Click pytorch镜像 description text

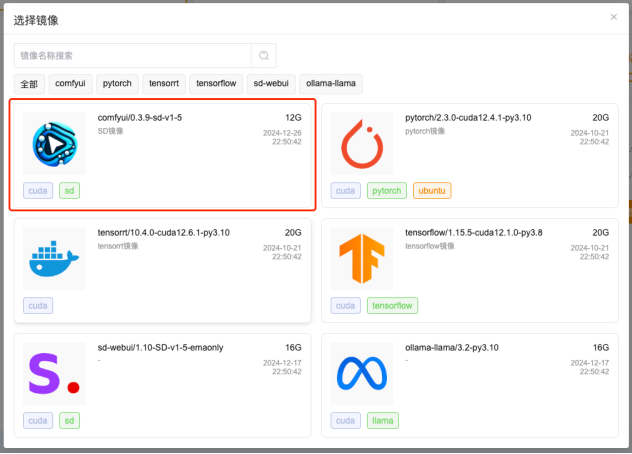425,131
